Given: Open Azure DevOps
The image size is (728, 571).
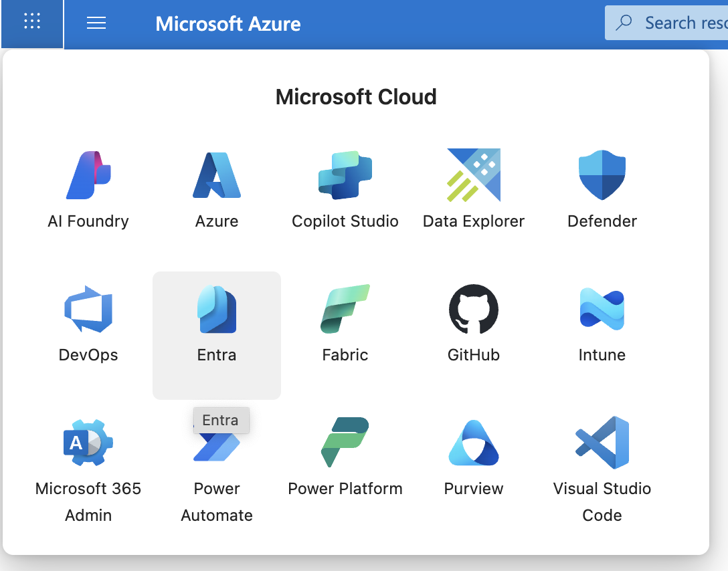Looking at the screenshot, I should [x=88, y=321].
